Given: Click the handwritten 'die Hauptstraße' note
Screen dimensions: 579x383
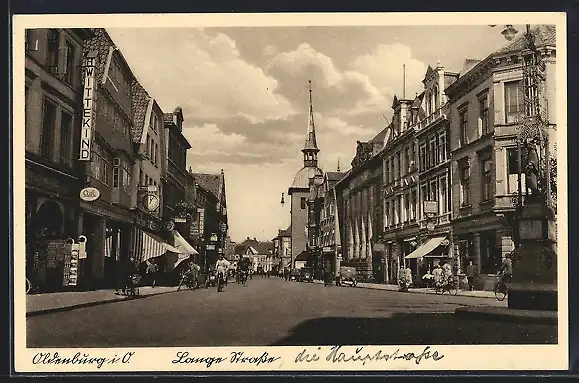Looking at the screenshot, I should coord(369,356).
